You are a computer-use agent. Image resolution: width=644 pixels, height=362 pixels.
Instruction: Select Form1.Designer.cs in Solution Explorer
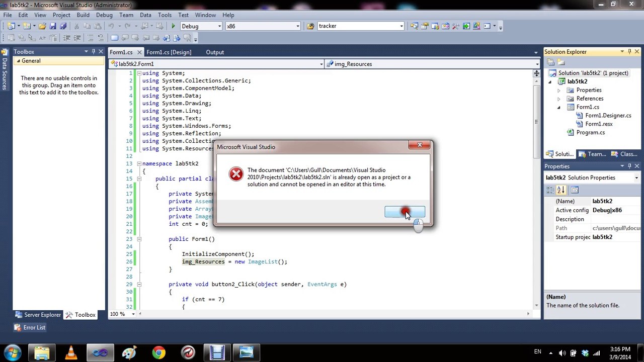point(608,116)
